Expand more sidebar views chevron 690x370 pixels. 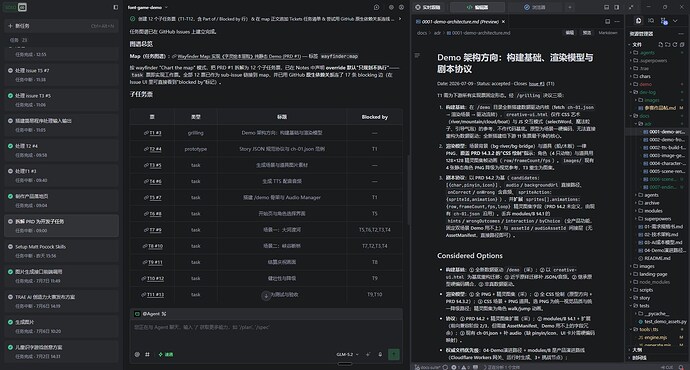[675, 21]
